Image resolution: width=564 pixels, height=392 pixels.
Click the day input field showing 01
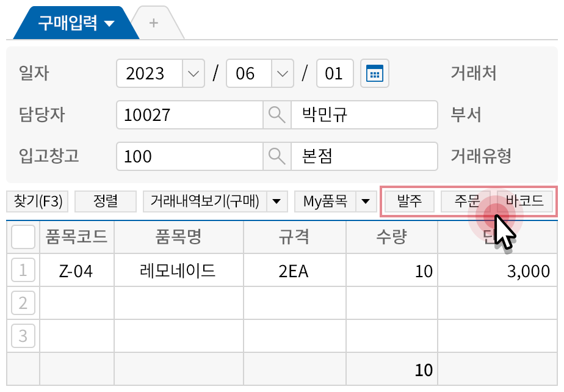pyautogui.click(x=334, y=74)
